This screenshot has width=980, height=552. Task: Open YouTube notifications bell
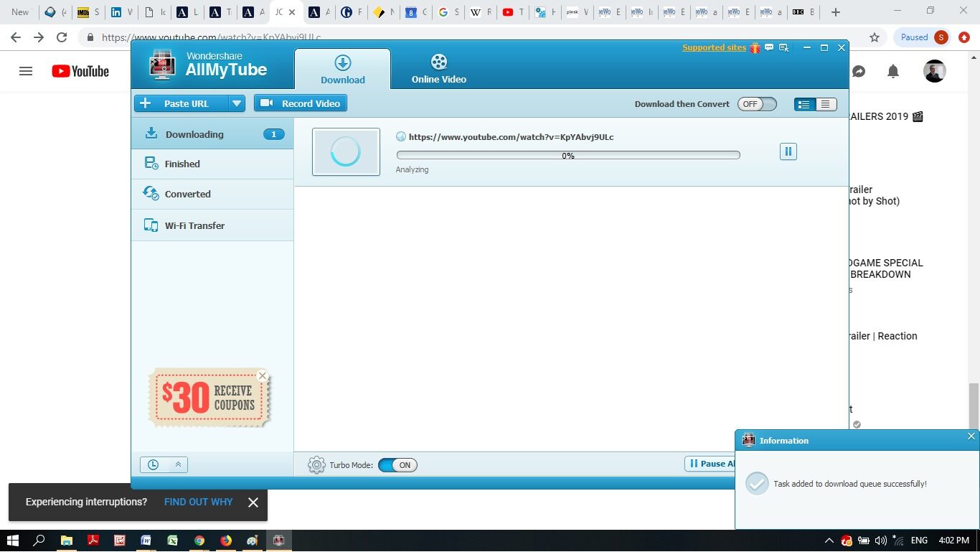[893, 71]
